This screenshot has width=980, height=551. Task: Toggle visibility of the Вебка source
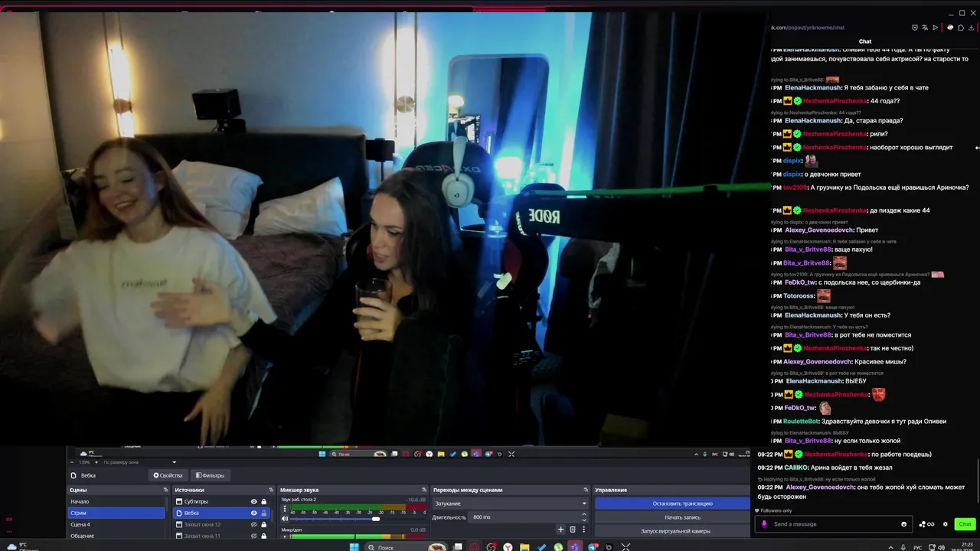click(253, 513)
